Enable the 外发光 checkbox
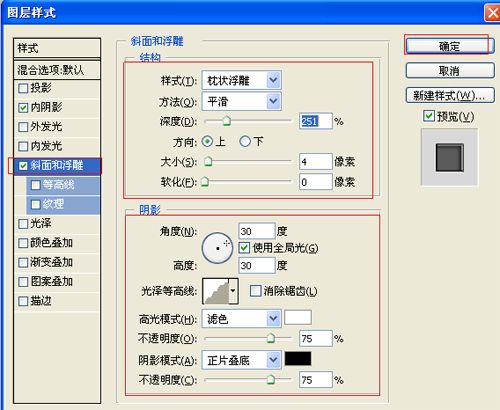This screenshot has height=410, width=500. [x=23, y=127]
